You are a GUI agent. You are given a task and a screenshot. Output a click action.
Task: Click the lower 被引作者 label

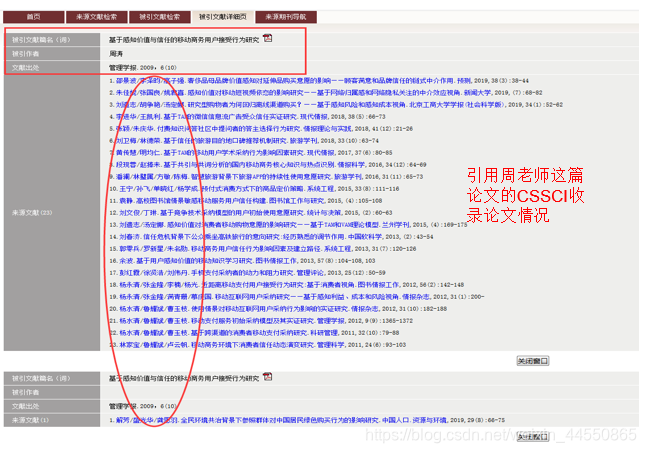point(25,392)
